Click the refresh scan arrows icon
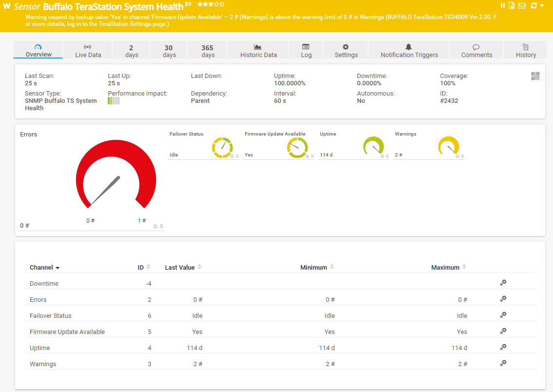Image resolution: width=553 pixels, height=392 pixels. coord(534,5)
